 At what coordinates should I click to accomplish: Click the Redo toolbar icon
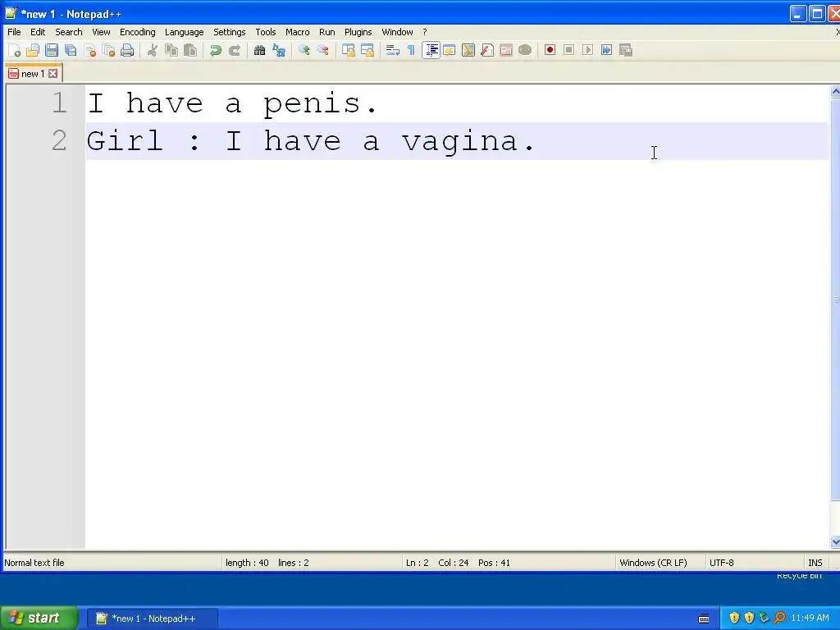(x=235, y=50)
